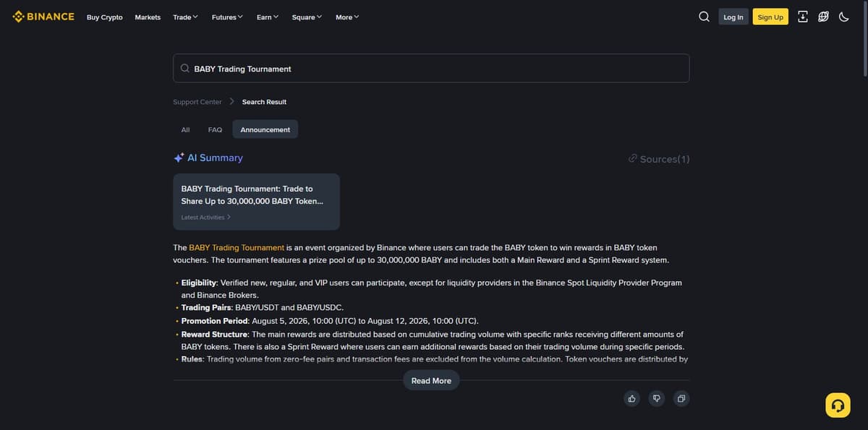868x430 pixels.
Task: Click the page vertical scrollbar
Action: 865,40
